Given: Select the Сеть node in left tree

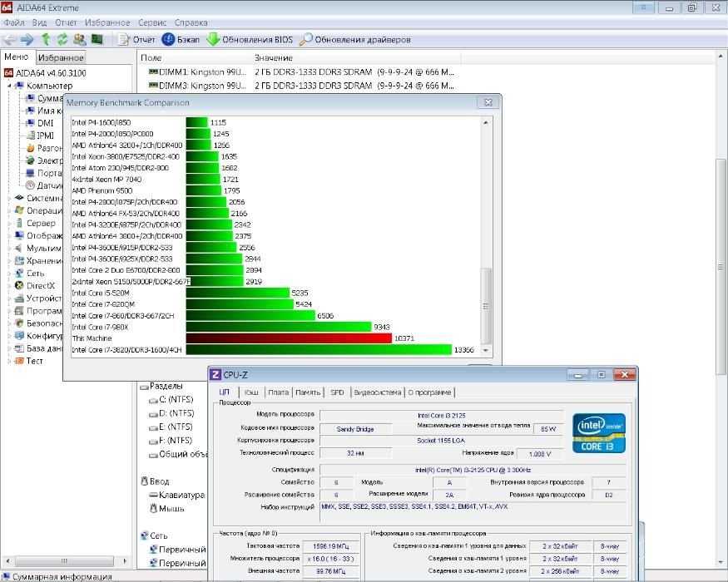Looking at the screenshot, I should pyautogui.click(x=30, y=274).
